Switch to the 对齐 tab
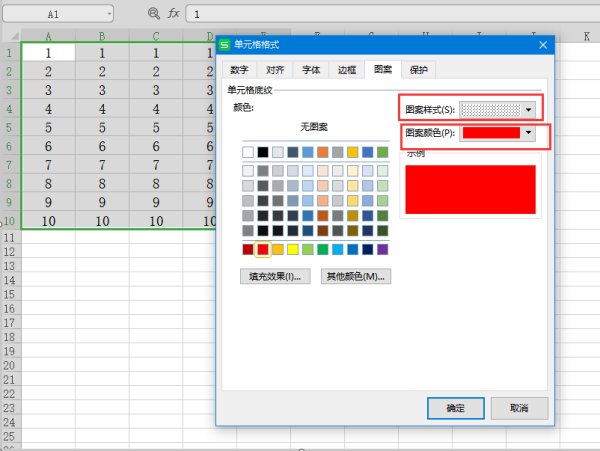 (275, 70)
